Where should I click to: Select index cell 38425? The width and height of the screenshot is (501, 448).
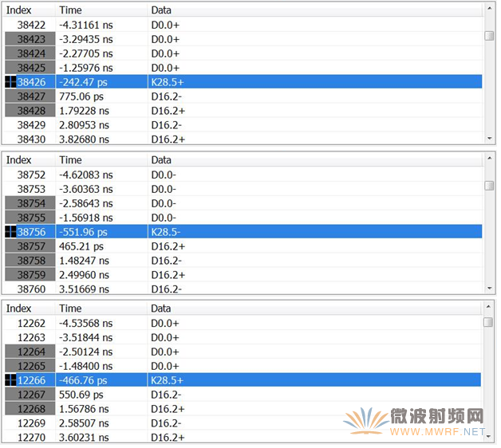click(x=30, y=68)
